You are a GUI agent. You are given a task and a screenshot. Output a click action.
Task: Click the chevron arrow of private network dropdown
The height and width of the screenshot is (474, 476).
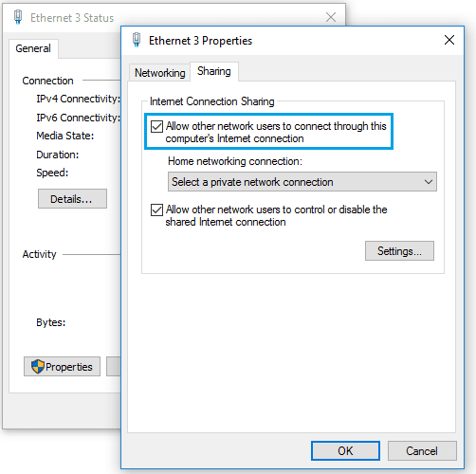429,182
